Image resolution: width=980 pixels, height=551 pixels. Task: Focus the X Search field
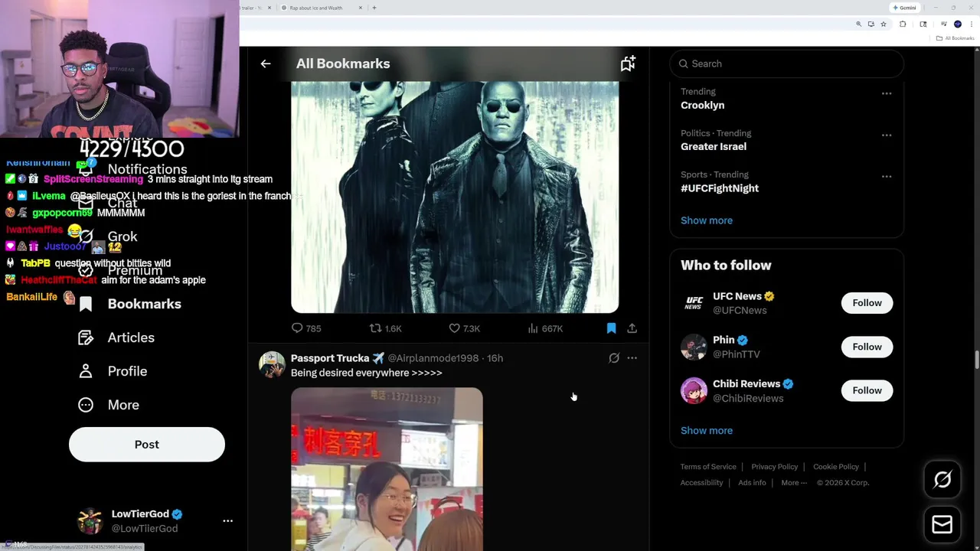[787, 64]
